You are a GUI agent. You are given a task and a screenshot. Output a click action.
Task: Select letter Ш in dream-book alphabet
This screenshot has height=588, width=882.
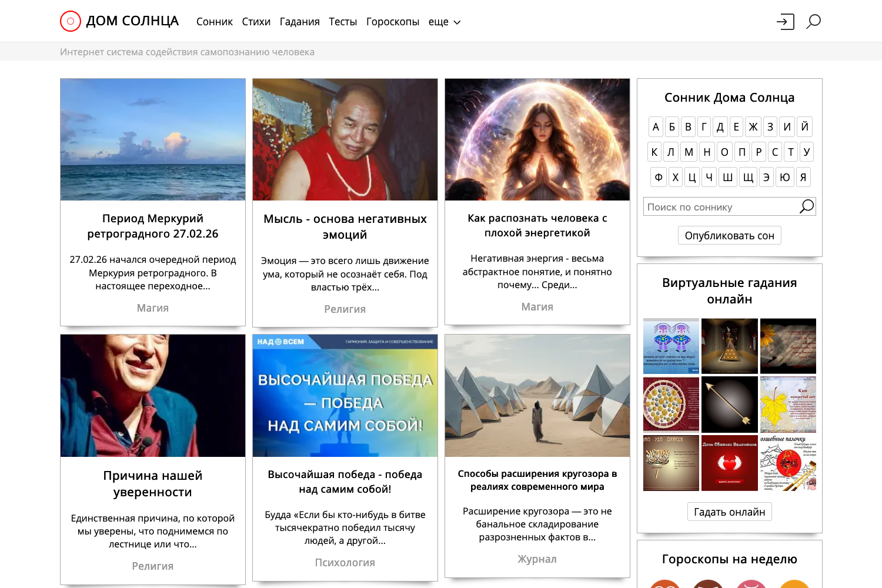(x=728, y=177)
